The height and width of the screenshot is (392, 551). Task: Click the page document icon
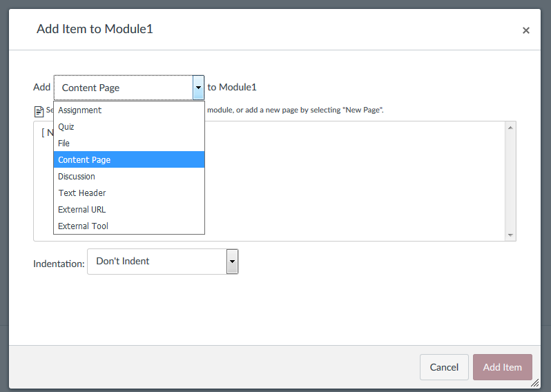click(39, 110)
